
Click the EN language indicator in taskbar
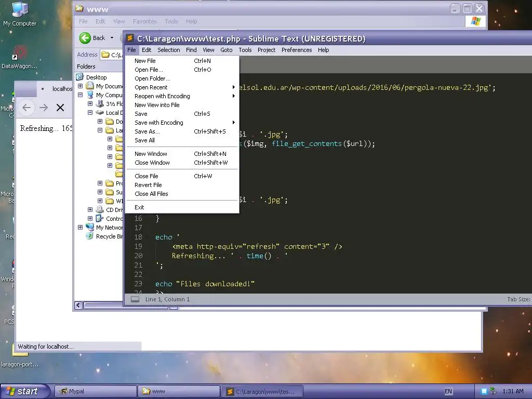[x=448, y=391]
